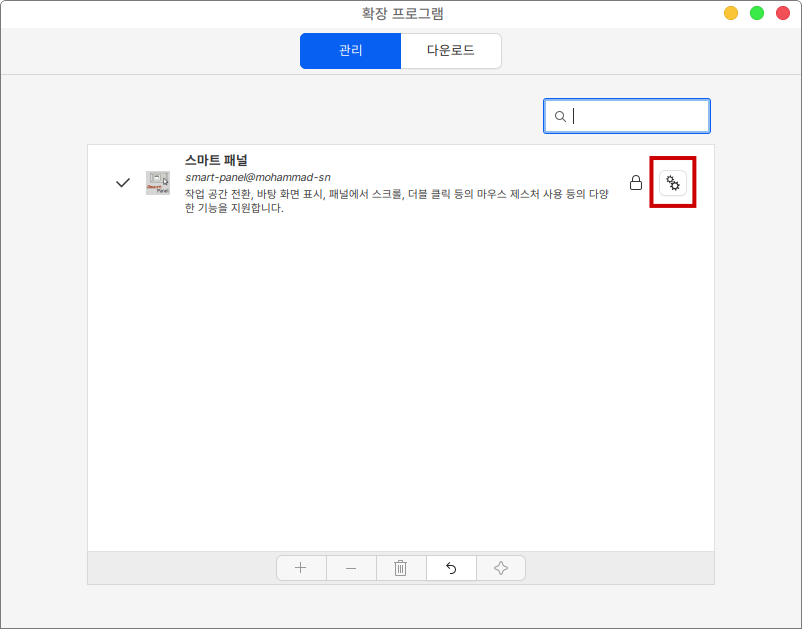
Task: Click the plus add-extension button
Action: [301, 568]
